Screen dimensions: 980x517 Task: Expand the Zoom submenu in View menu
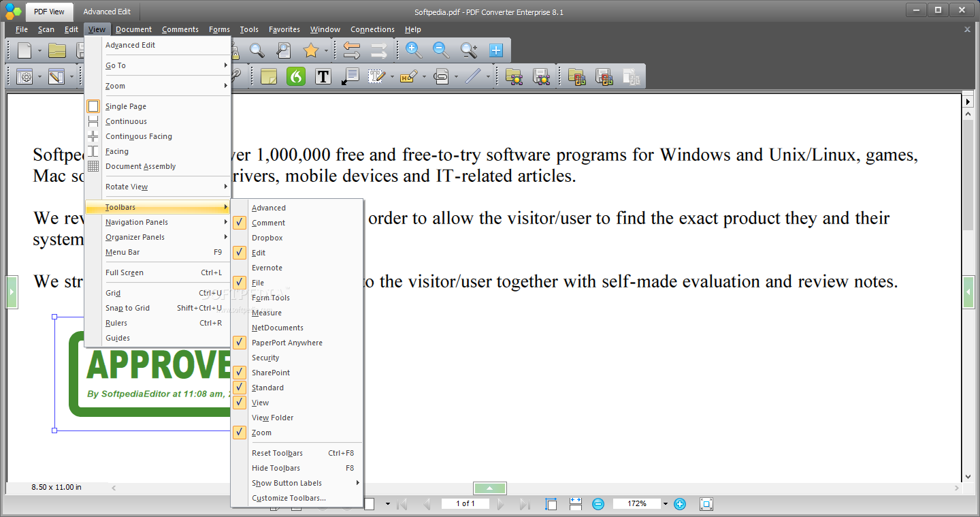(x=158, y=86)
